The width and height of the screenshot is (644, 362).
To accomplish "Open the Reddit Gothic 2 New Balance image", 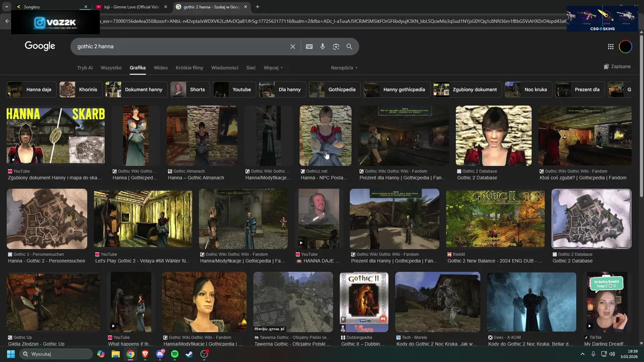I will click(495, 219).
